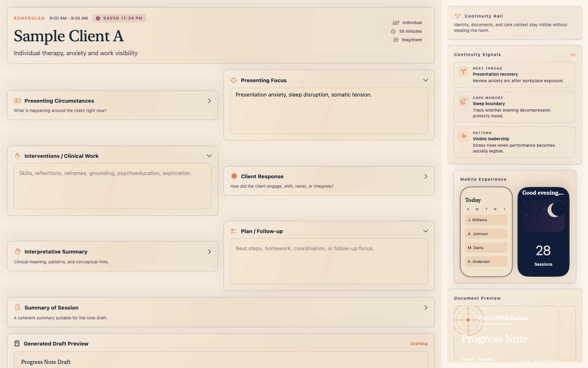
Task: Click the Good evening mobile preview thumbnail
Action: [x=543, y=232]
